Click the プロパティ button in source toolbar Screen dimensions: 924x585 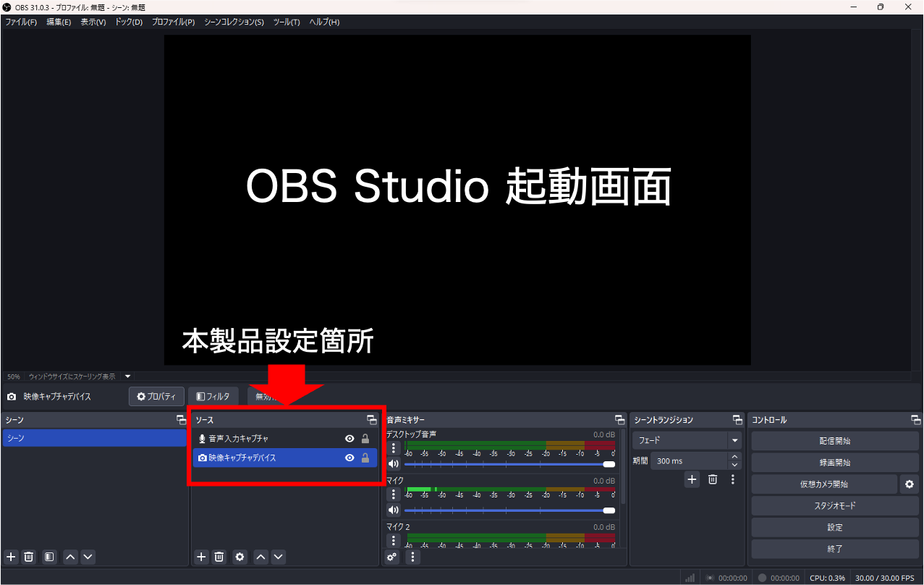tap(156, 397)
